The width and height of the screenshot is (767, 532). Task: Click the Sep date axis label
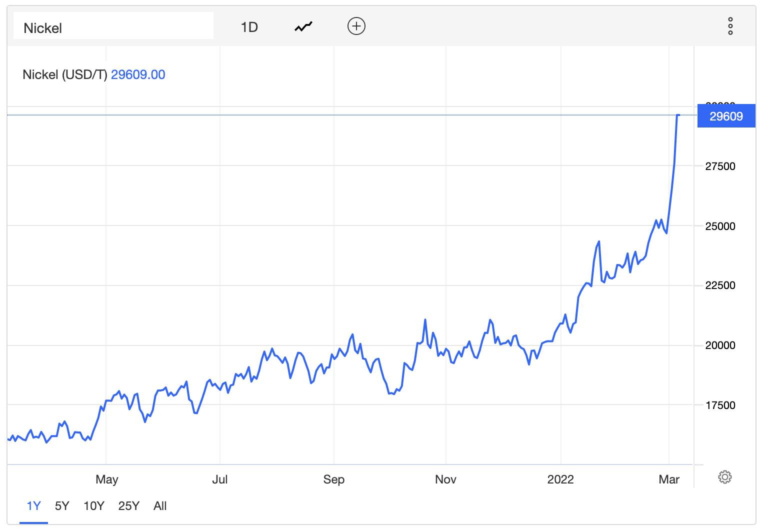333,479
